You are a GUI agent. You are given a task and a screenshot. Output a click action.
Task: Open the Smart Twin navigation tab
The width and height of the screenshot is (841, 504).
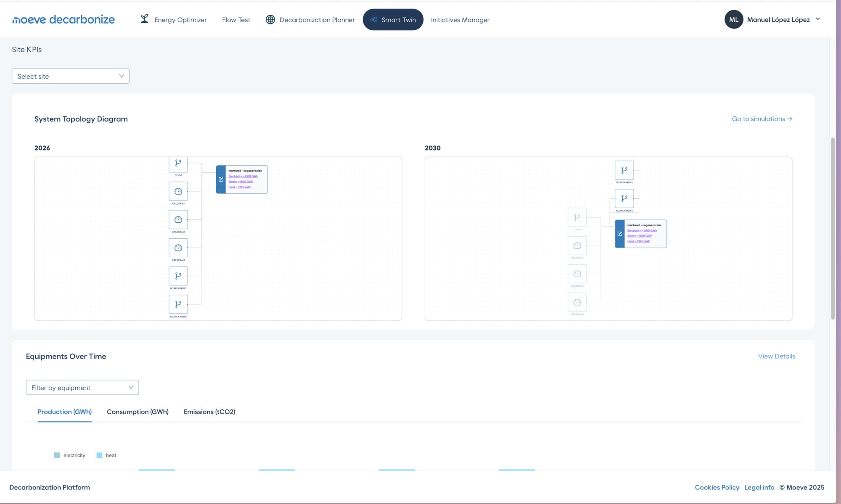[393, 20]
